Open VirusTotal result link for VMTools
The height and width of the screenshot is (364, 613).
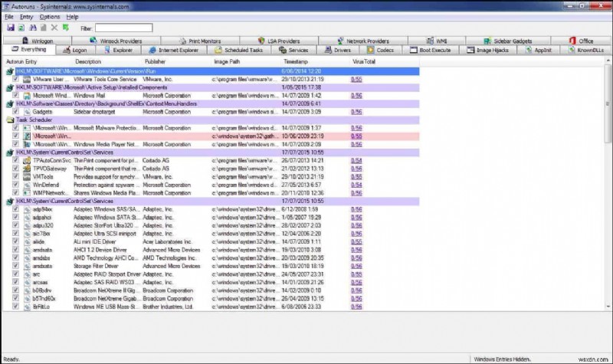click(x=356, y=177)
